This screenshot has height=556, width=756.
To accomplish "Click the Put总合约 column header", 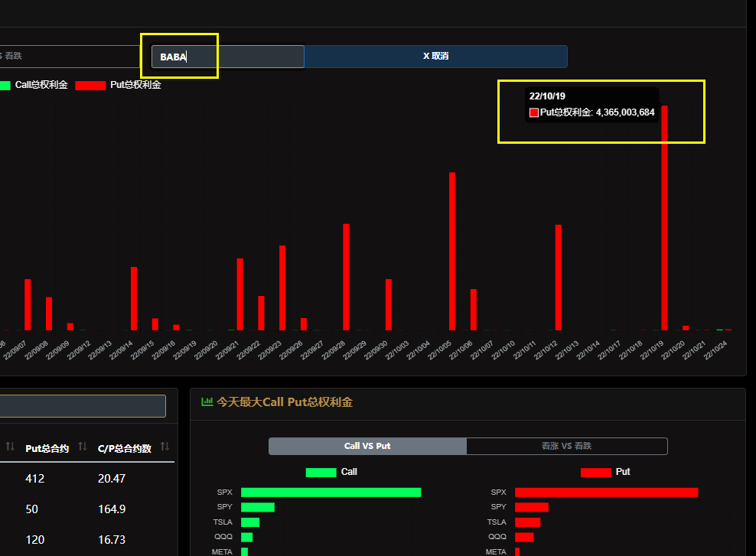I will pyautogui.click(x=47, y=449).
